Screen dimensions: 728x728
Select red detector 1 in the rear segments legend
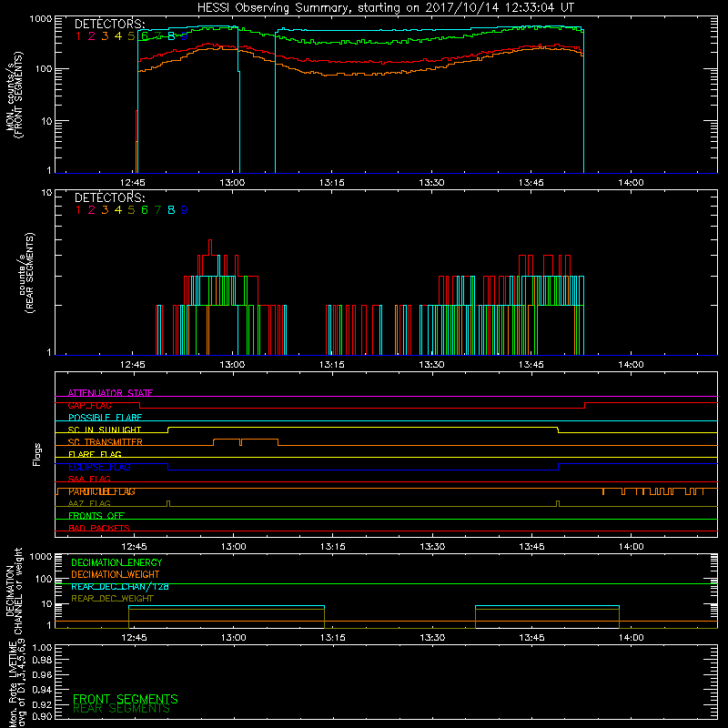point(78,210)
